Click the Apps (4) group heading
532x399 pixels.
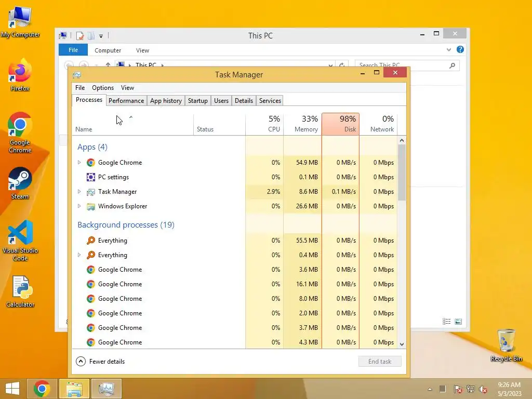tap(92, 147)
